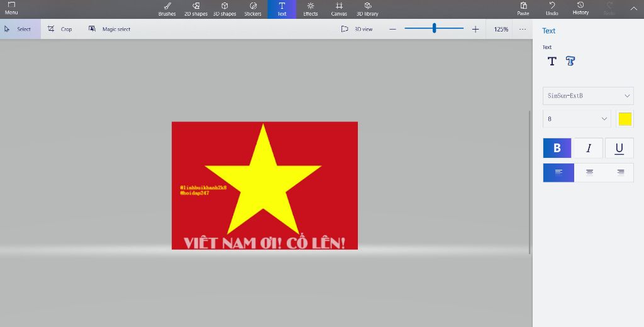Choose the Select tool
644x327 pixels.
coord(20,29)
